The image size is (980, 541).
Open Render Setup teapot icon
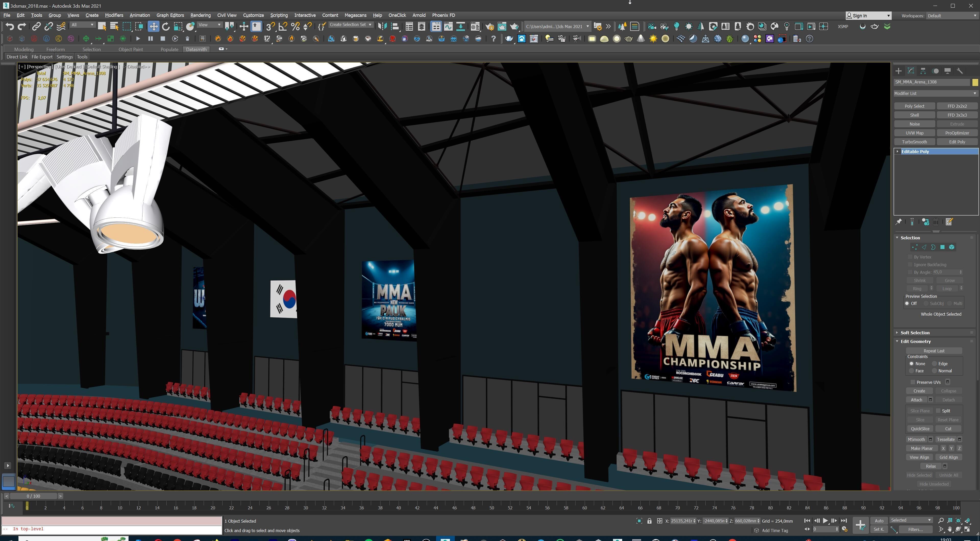click(490, 26)
